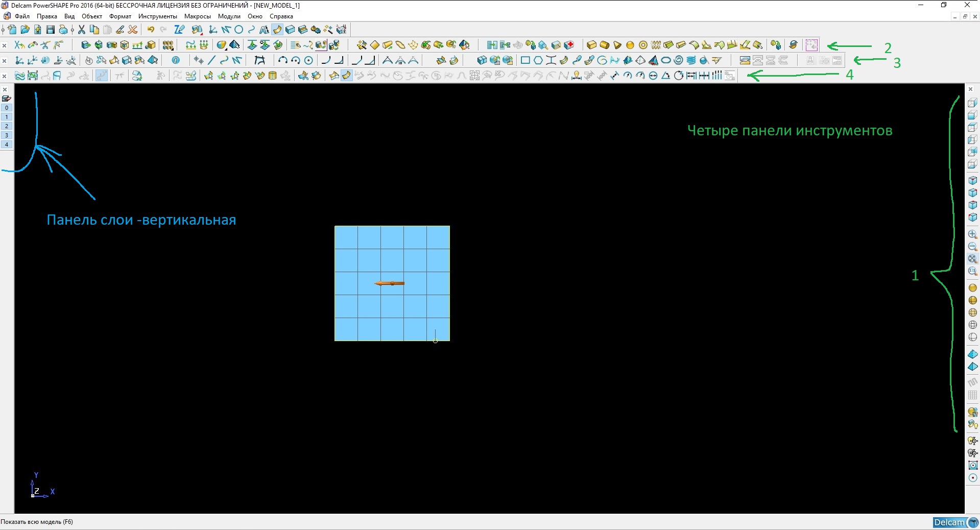Viewport: 980px width, 530px height.
Task: Click the blue information icon
Action: (176, 60)
